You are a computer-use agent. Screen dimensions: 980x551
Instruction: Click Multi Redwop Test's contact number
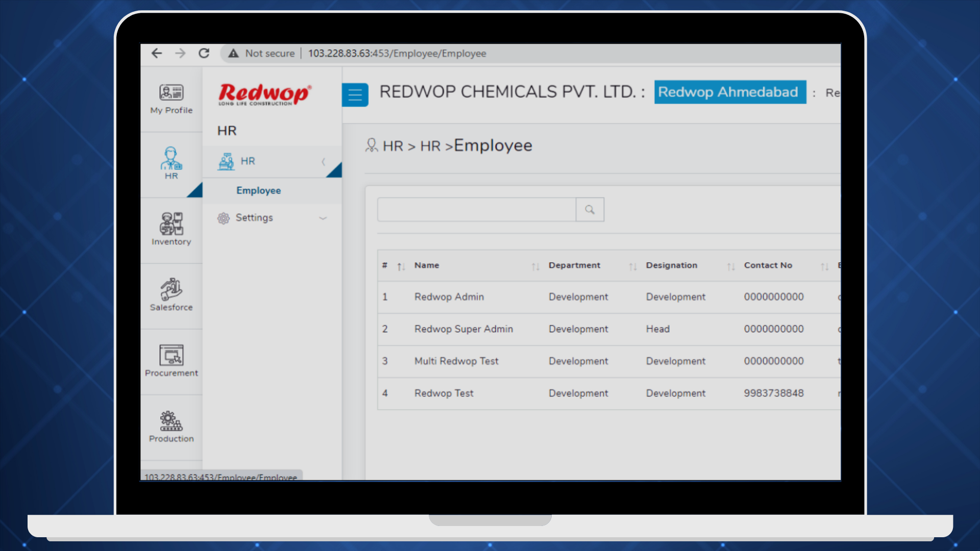click(774, 361)
